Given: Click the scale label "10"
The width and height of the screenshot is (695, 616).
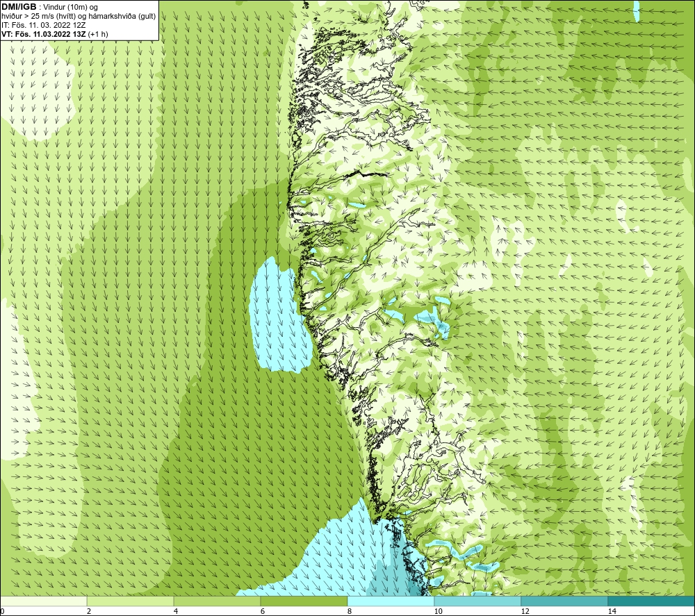Looking at the screenshot, I should [x=439, y=611].
